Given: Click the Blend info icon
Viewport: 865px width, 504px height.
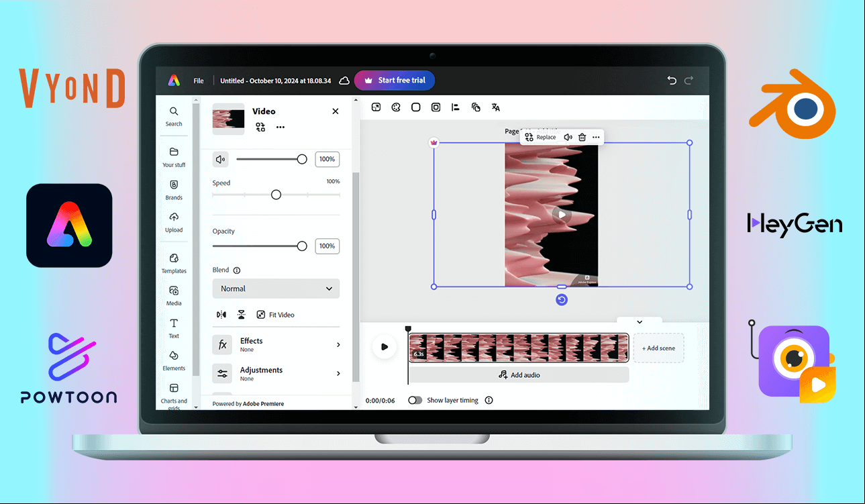Looking at the screenshot, I should coord(237,270).
